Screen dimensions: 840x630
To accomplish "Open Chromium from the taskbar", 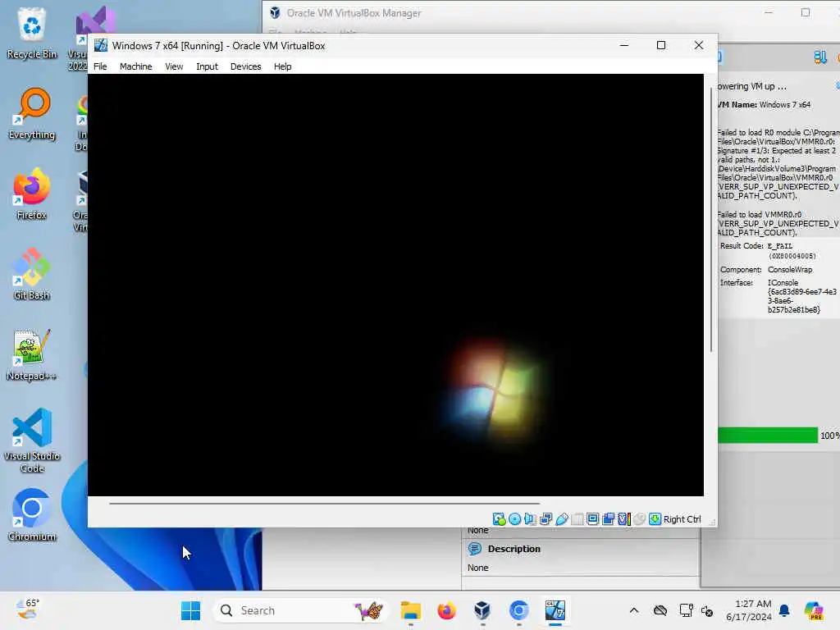I will (518, 610).
